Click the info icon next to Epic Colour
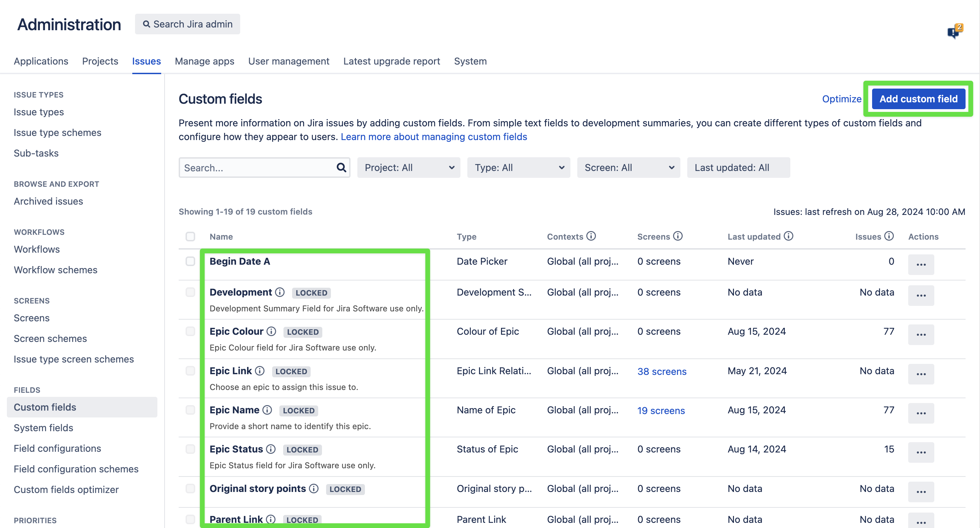 pyautogui.click(x=271, y=331)
